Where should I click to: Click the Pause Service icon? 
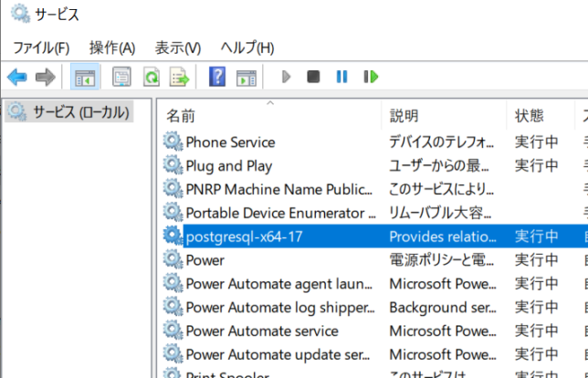click(342, 77)
